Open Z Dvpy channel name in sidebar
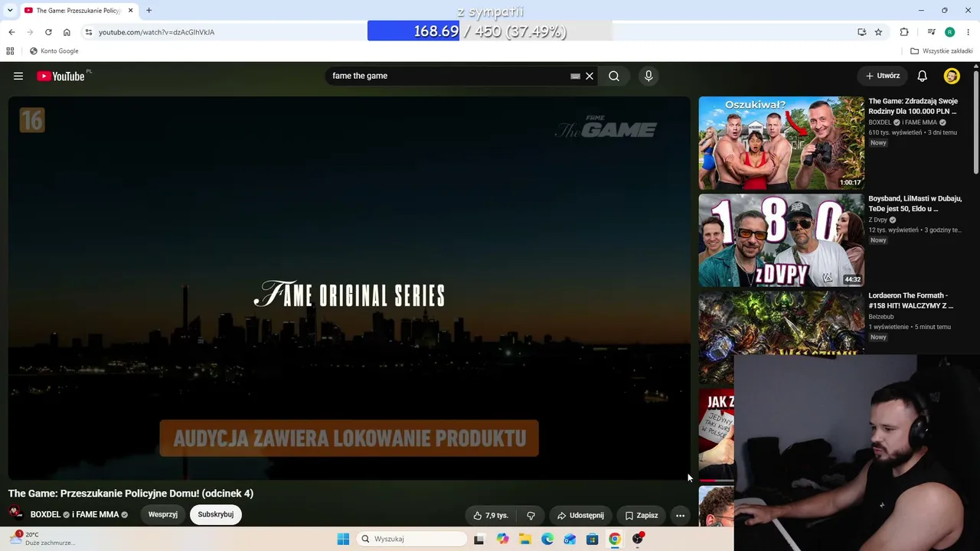Screen dimensions: 980x551 tap(877, 220)
